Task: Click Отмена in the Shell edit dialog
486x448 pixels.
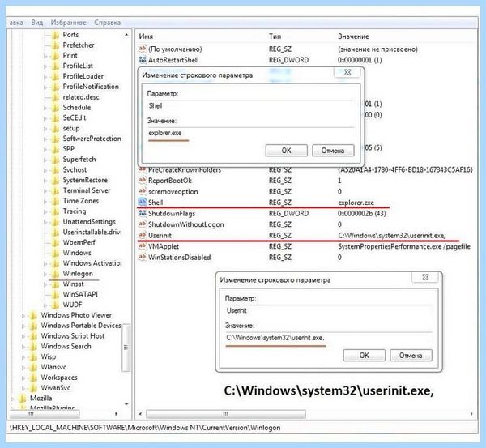Action: coord(333,151)
